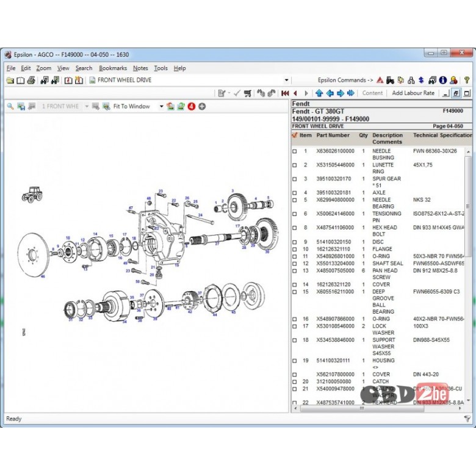Open the blue information icon
The height and width of the screenshot is (476, 476).
[443, 80]
